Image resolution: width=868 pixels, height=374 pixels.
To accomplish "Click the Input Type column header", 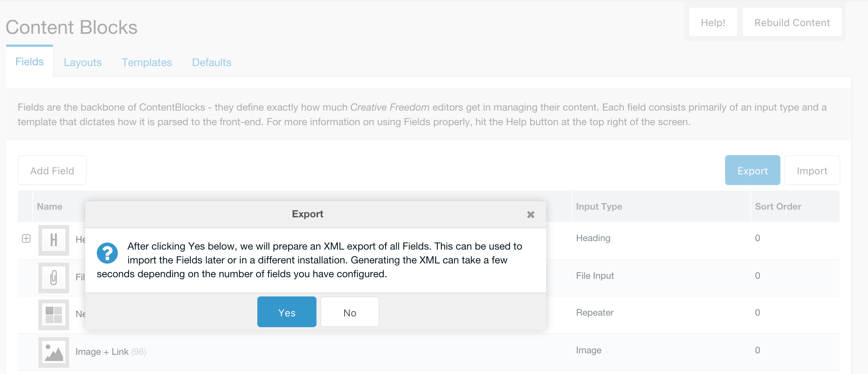I will (599, 207).
